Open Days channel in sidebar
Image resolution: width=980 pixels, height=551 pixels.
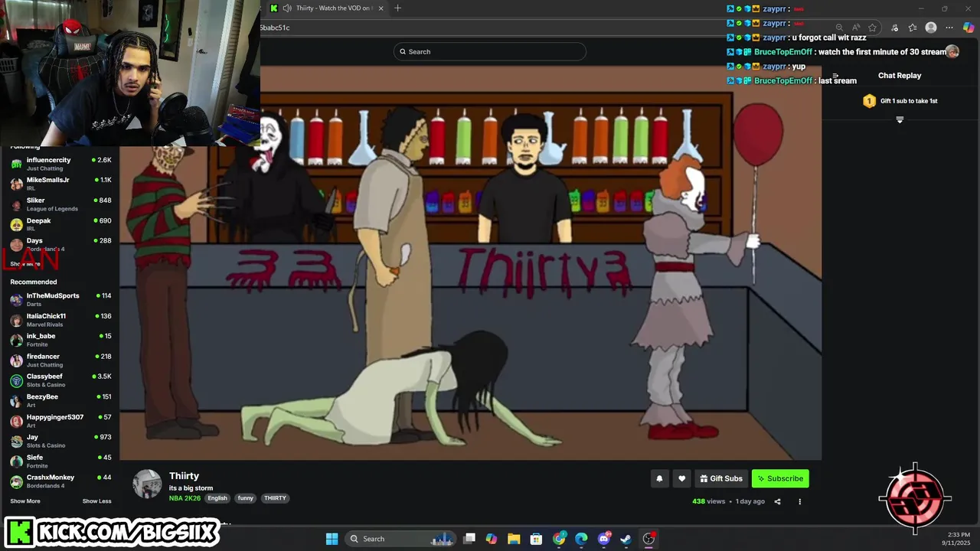pyautogui.click(x=60, y=244)
